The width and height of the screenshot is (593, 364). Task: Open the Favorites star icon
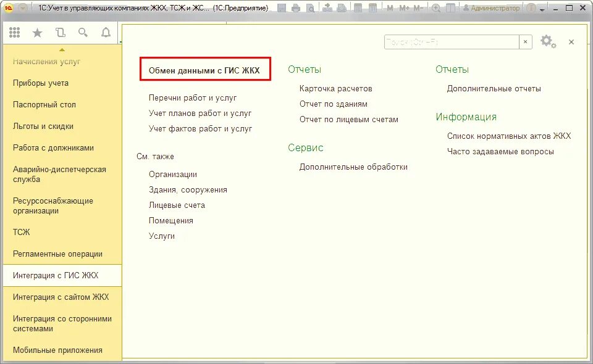point(37,33)
